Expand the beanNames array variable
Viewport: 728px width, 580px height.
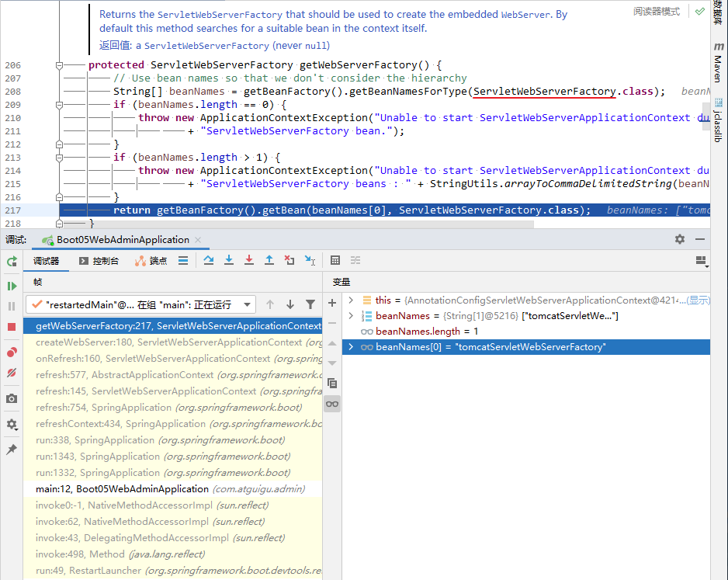click(351, 316)
